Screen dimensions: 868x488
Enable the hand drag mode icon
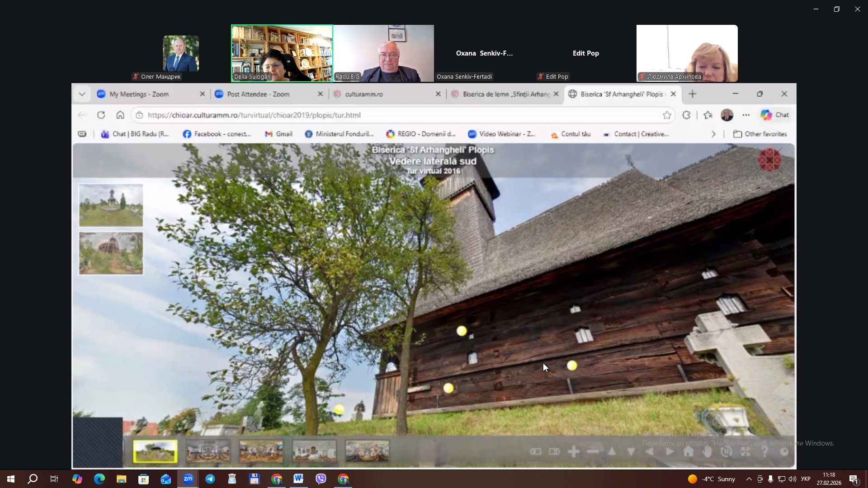[x=708, y=451]
